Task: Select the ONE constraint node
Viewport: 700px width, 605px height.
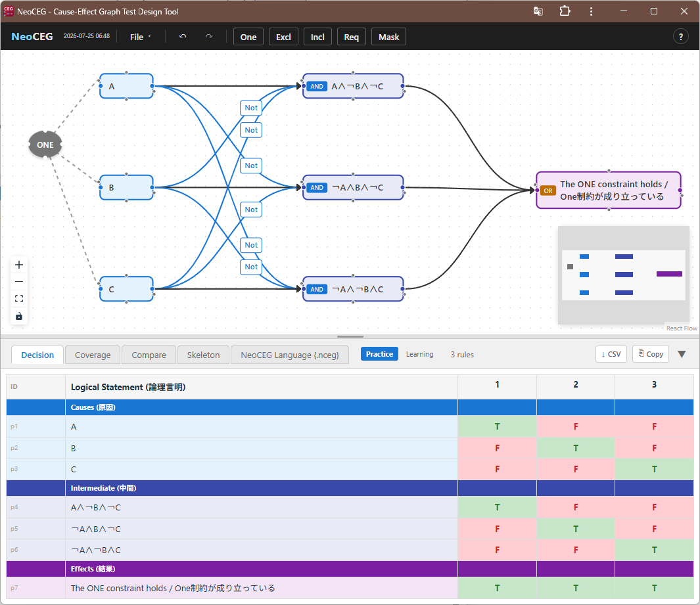Action: click(x=45, y=145)
